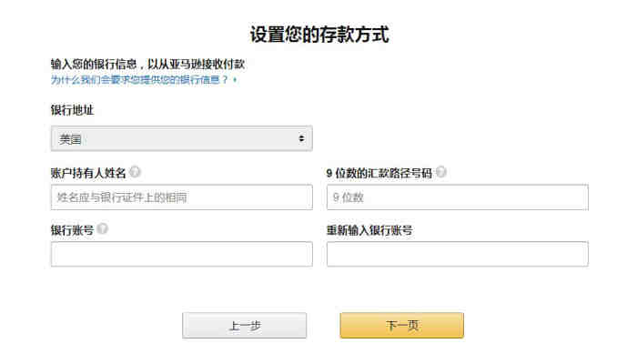The height and width of the screenshot is (364, 627).
Task: Click help icon beside 账户持有人姓名
Action: click(136, 172)
